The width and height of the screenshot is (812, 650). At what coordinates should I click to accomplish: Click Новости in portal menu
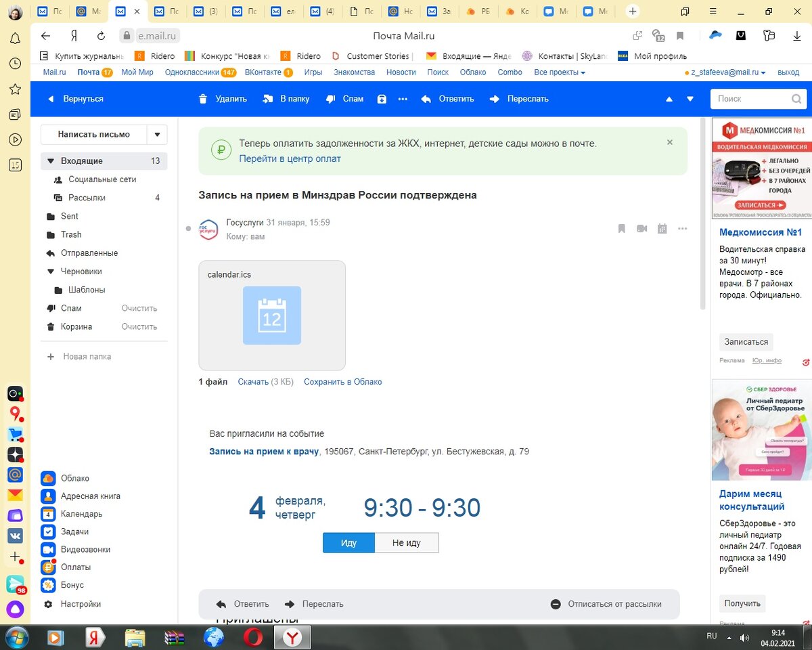point(401,72)
